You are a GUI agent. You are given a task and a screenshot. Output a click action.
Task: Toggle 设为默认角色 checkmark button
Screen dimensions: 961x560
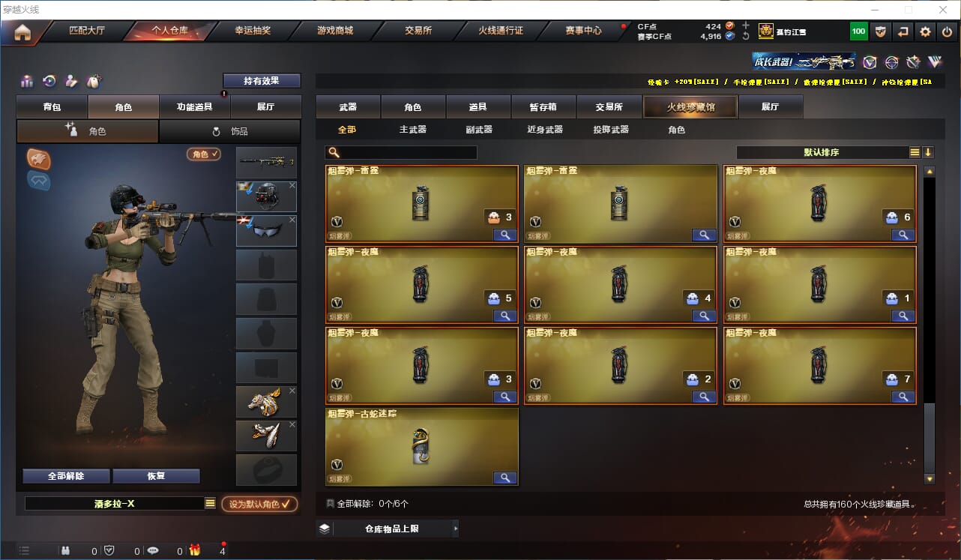259,504
